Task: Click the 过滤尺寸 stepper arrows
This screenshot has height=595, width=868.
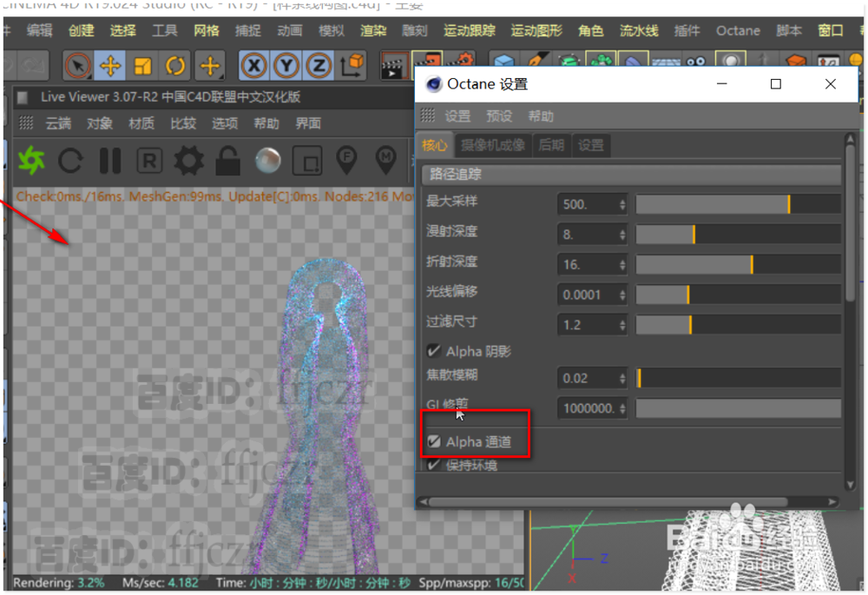Action: 622,325
